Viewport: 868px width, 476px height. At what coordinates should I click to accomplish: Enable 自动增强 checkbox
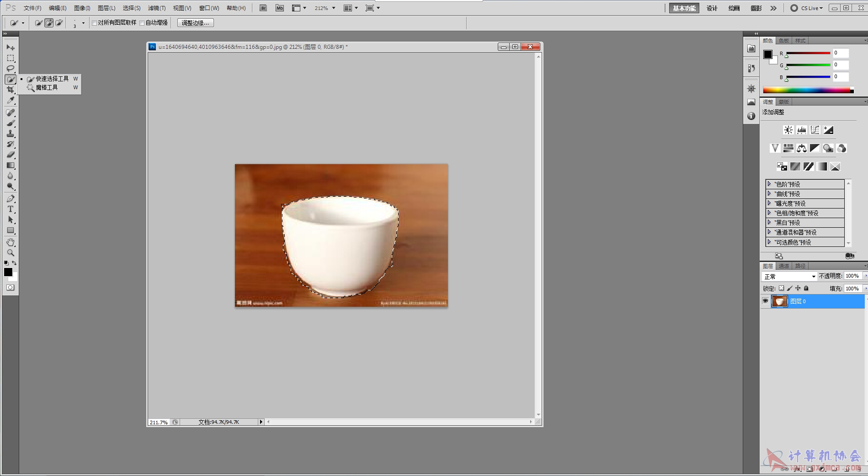coord(142,23)
